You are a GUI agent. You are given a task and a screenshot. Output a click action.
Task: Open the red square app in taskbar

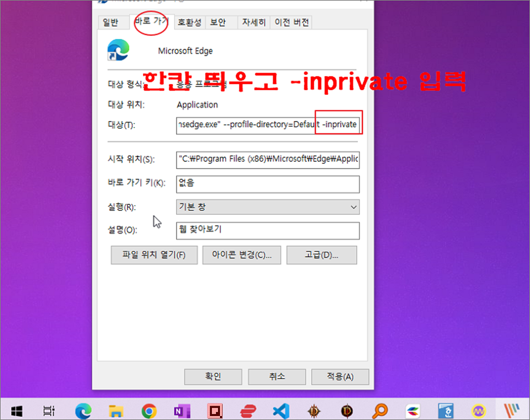(215, 411)
